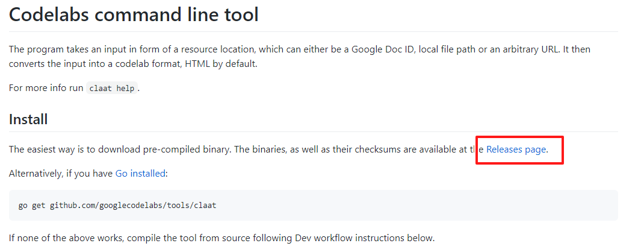Click the go get command words
This screenshot has height=249, width=644.
tap(32, 205)
